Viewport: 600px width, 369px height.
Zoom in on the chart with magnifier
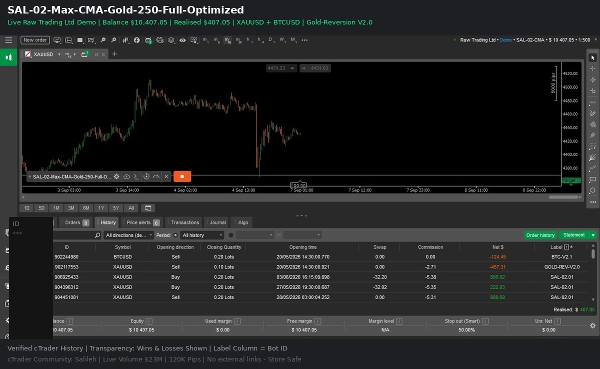click(x=103, y=40)
